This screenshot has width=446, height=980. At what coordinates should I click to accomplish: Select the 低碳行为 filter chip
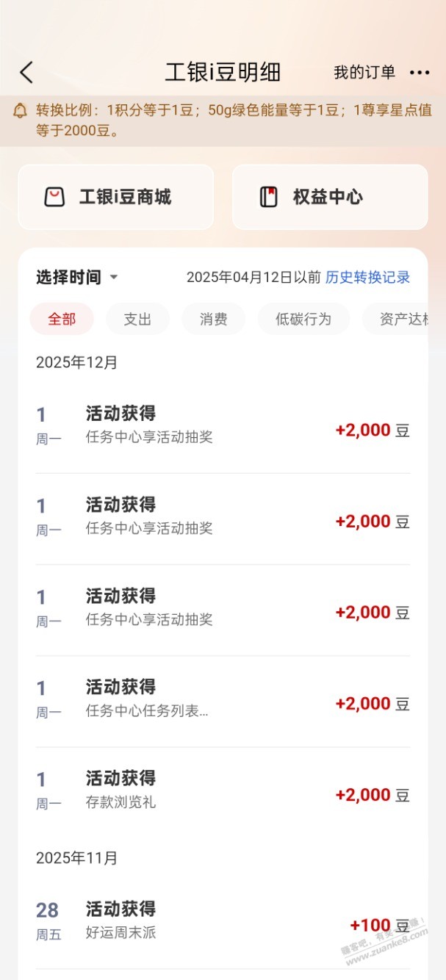[x=303, y=319]
